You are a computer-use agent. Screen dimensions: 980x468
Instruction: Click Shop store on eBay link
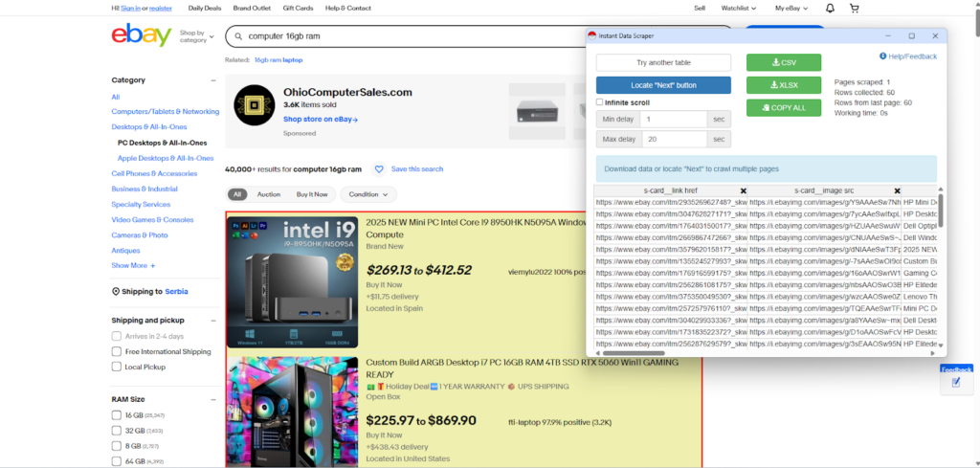320,120
